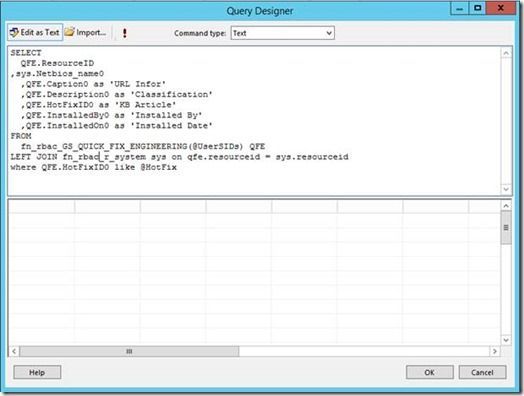The height and width of the screenshot is (396, 524).
Task: Click the Cancel button
Action: [482, 372]
